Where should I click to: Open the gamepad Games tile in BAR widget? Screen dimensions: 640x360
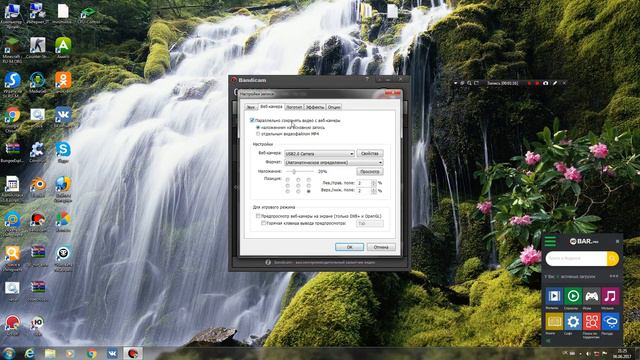[592, 296]
